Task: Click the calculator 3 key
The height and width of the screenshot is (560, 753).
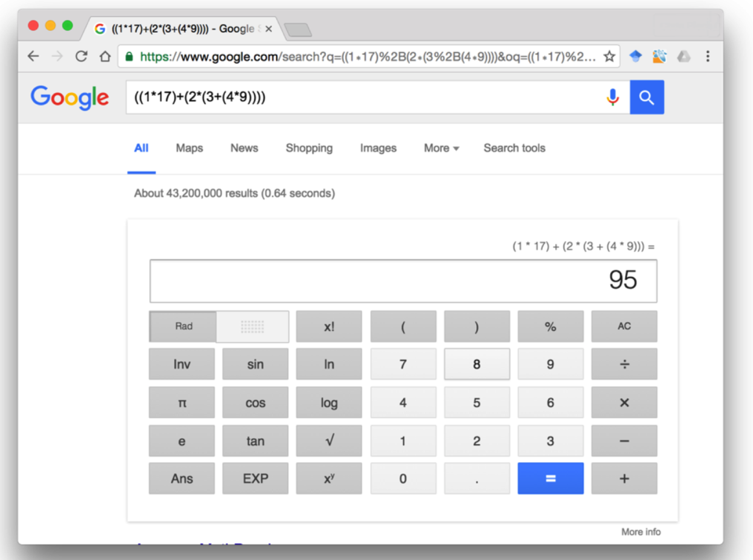Action: tap(550, 441)
